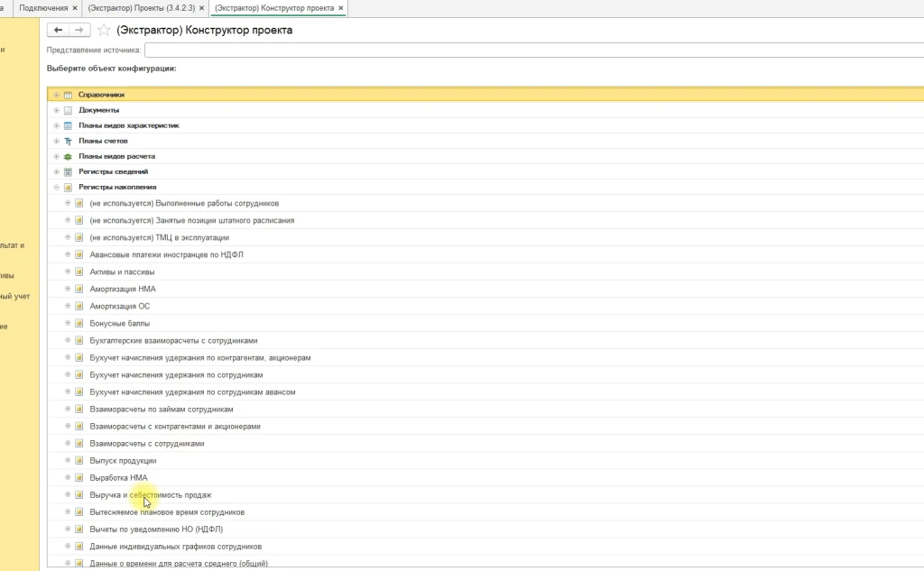Add form to favorites with star icon

104,30
